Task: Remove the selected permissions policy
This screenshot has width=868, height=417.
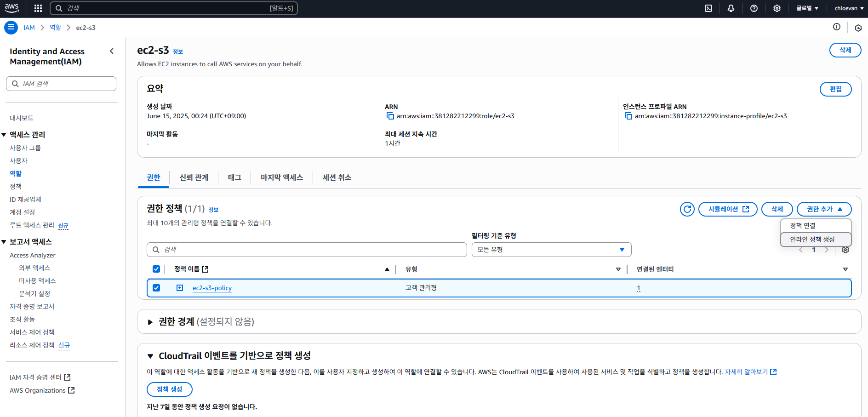Action: 777,209
